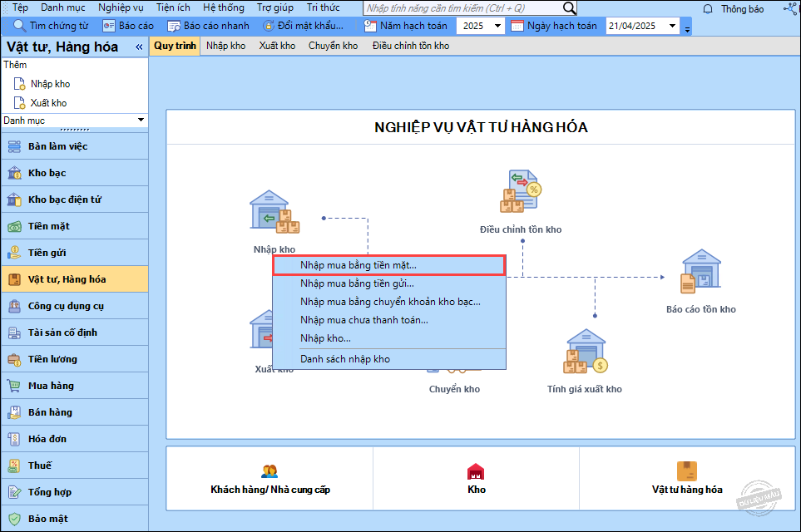This screenshot has height=532, width=801.
Task: Click the red Kho warehouse icon
Action: pyautogui.click(x=476, y=471)
